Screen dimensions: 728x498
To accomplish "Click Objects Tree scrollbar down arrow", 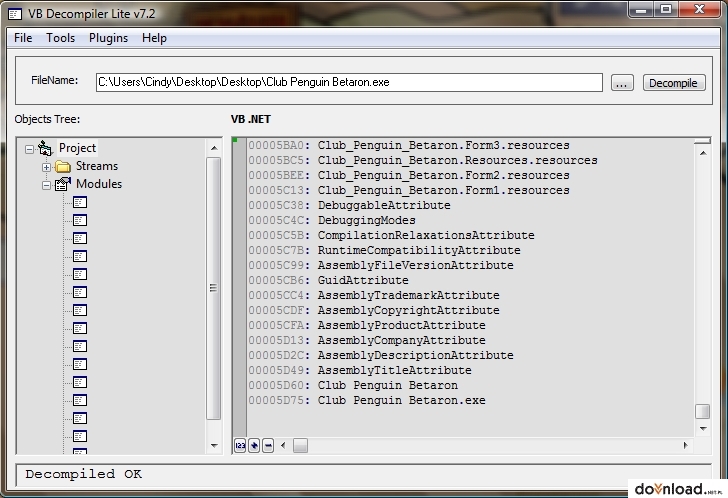I will (214, 446).
